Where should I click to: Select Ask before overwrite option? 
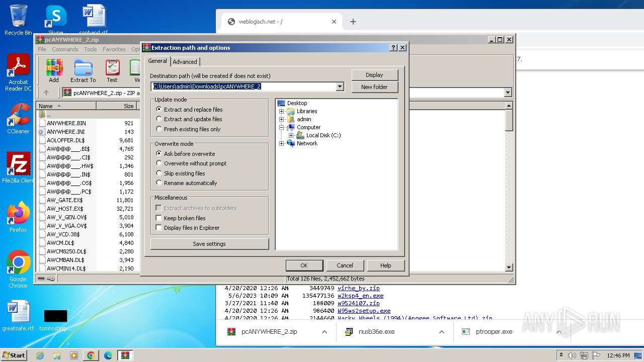coord(186,154)
